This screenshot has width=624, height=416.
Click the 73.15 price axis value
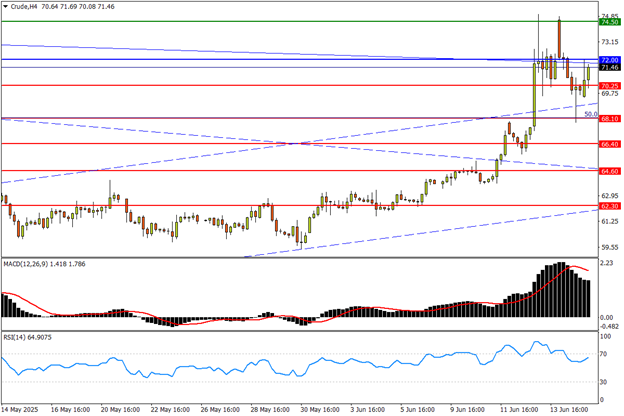click(x=610, y=42)
